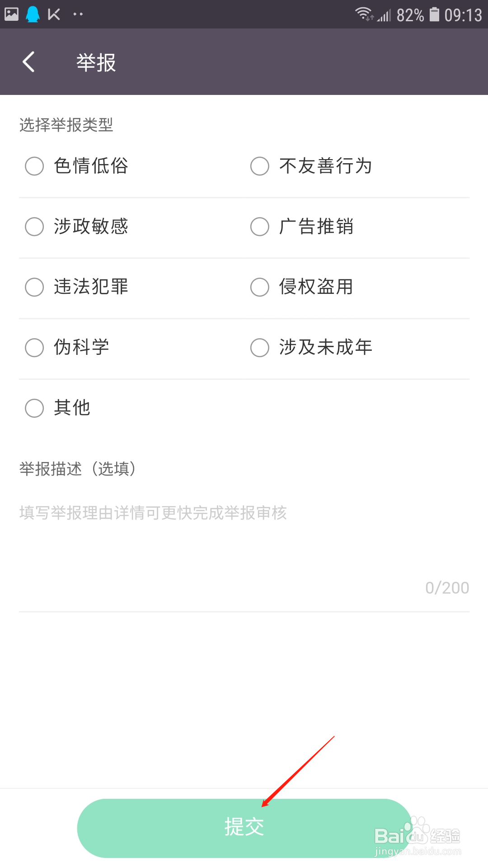This screenshot has width=488, height=868.
Task: Tap the gallery image notification icon
Action: [11, 14]
